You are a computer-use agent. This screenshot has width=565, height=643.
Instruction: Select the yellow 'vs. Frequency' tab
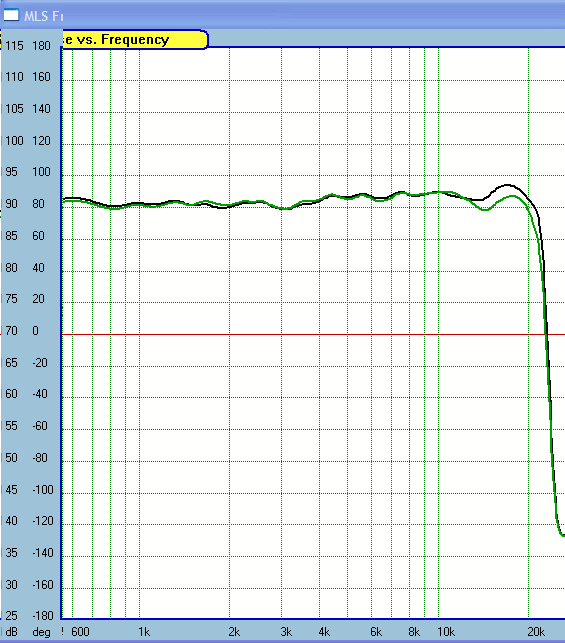(134, 40)
